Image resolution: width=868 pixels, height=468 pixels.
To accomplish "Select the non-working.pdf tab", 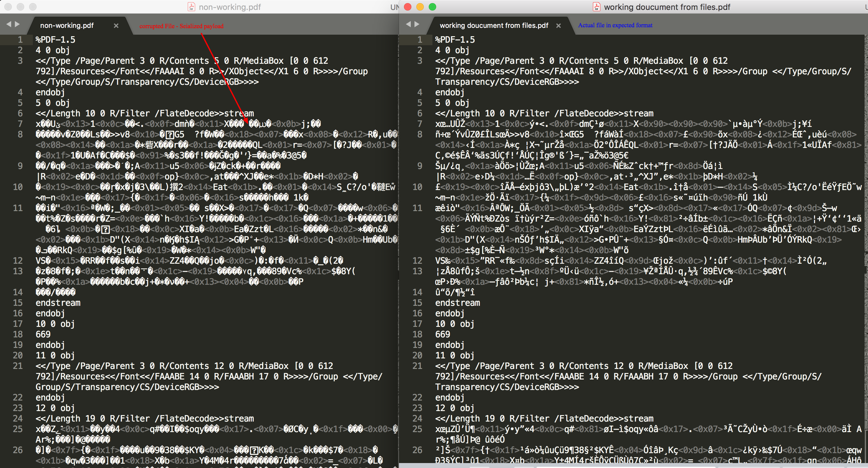I will (67, 26).
